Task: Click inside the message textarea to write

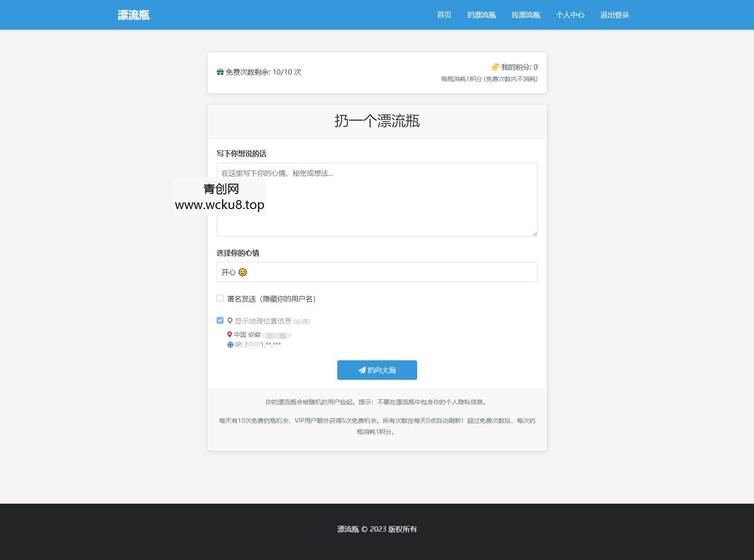Action: click(x=376, y=199)
